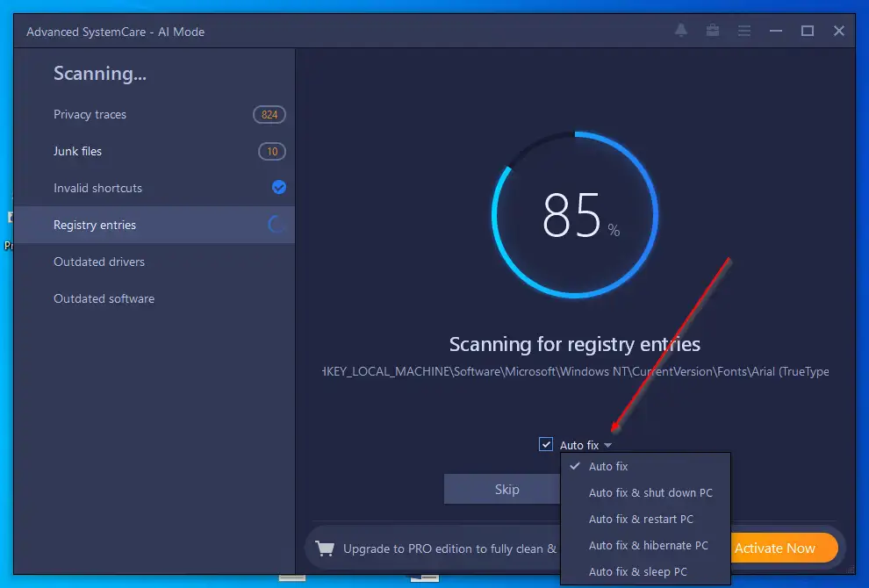Select Registry entries in the scan list
869x588 pixels.
point(154,225)
